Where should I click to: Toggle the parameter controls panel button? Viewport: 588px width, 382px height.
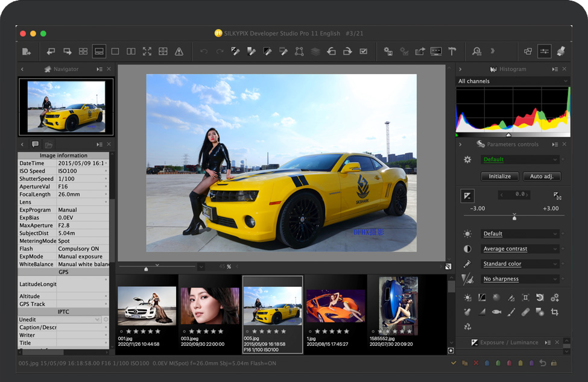pos(545,52)
